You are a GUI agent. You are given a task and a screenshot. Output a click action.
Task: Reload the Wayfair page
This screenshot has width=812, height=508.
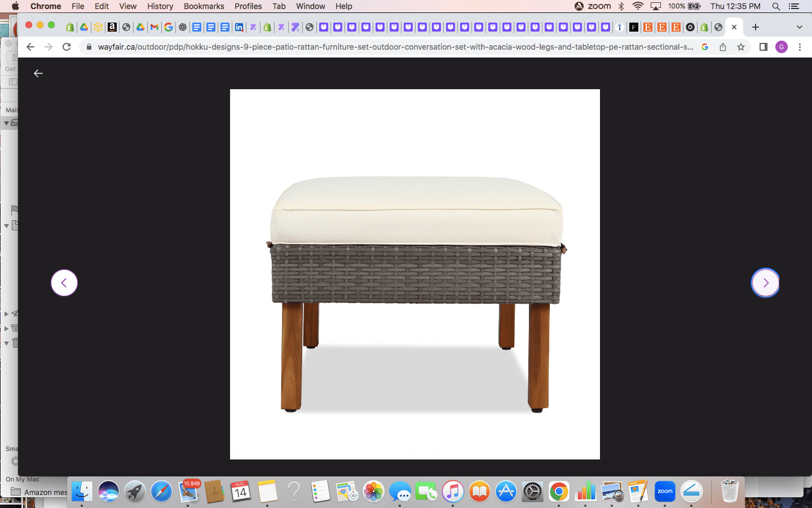(x=67, y=47)
